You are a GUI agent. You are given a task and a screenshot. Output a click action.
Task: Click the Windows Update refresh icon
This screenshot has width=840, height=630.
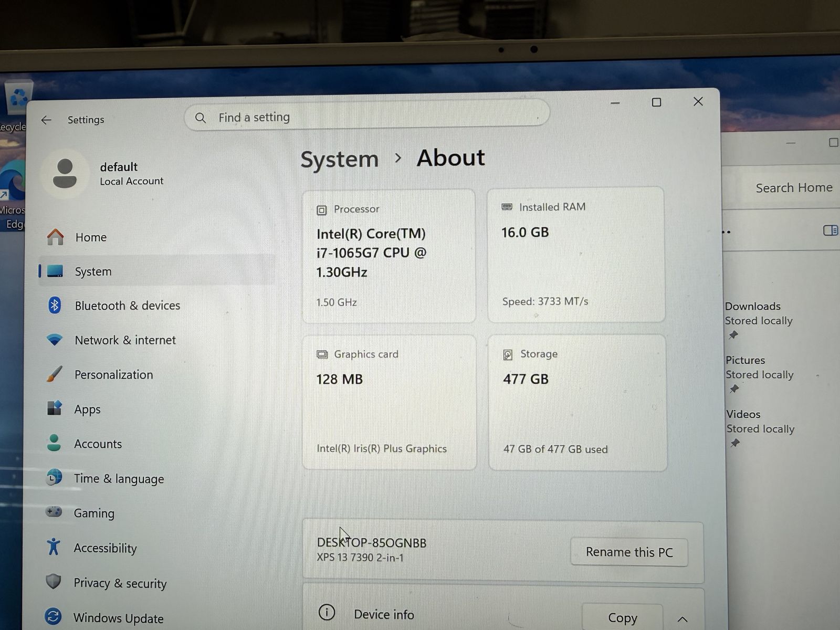53,616
